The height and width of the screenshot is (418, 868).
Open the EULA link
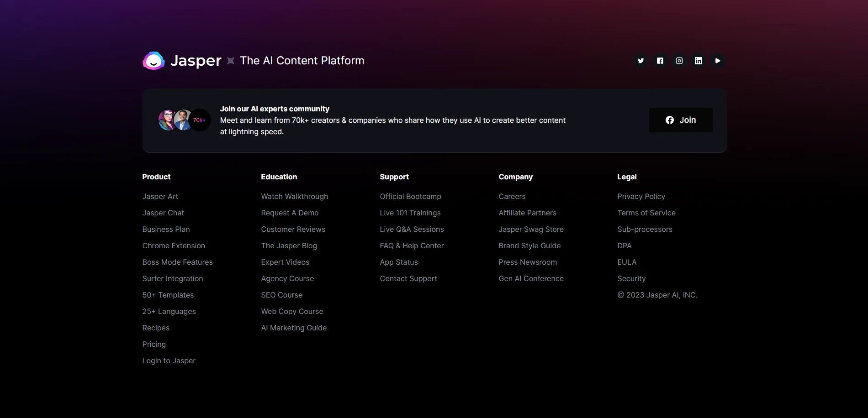(x=627, y=262)
